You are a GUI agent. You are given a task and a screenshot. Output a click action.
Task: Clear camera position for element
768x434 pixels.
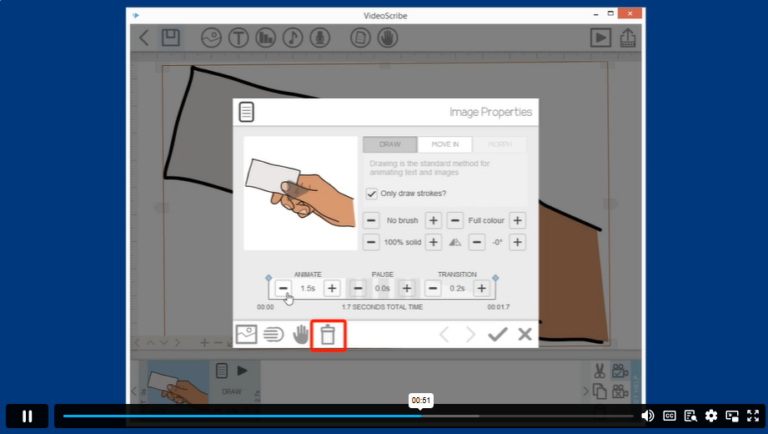click(x=620, y=391)
